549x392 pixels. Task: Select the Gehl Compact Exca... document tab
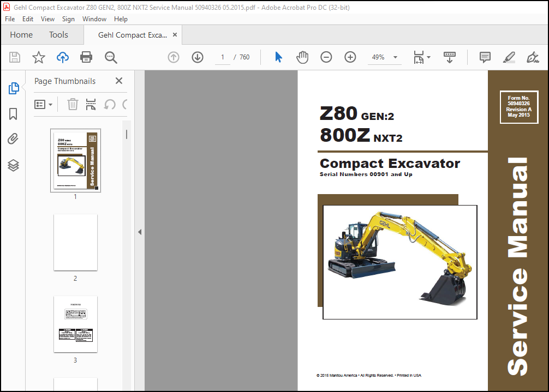133,35
